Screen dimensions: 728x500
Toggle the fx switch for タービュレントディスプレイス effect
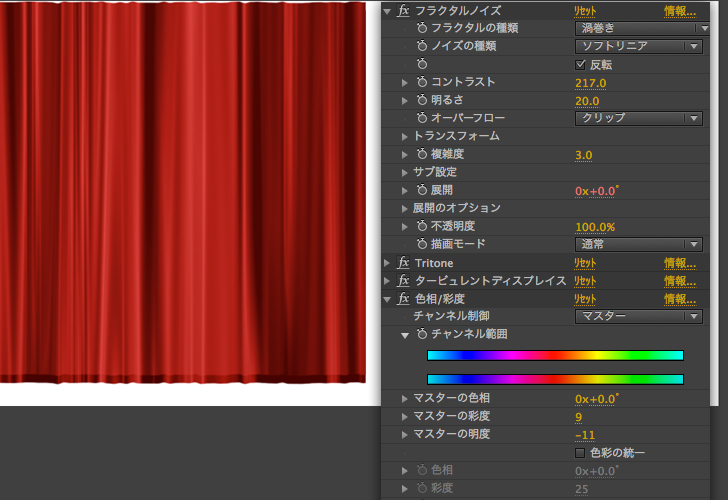coord(402,281)
